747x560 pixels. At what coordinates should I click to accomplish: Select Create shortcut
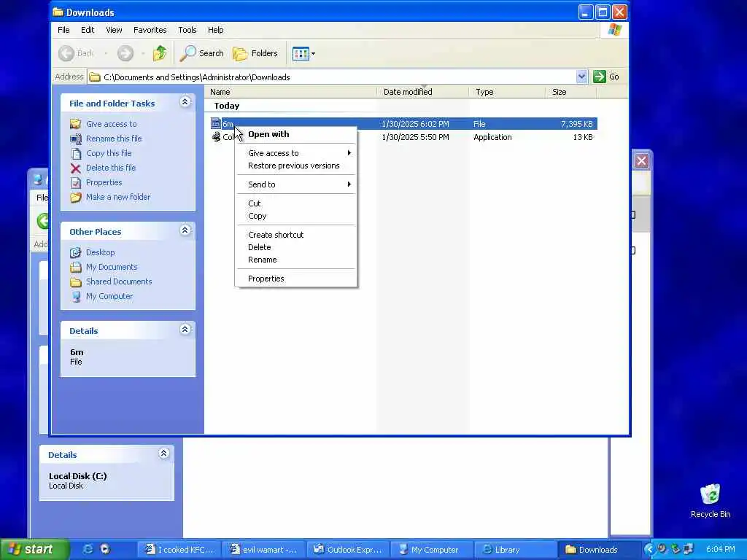click(x=296, y=235)
